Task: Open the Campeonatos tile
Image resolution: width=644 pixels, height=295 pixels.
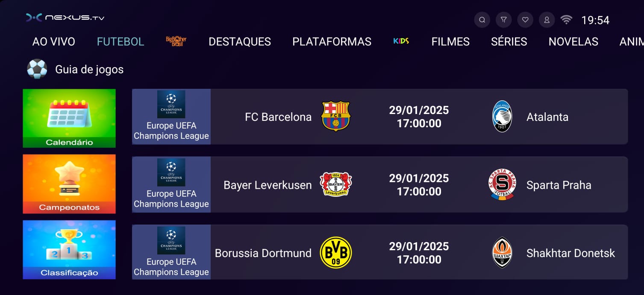Action: pyautogui.click(x=69, y=184)
